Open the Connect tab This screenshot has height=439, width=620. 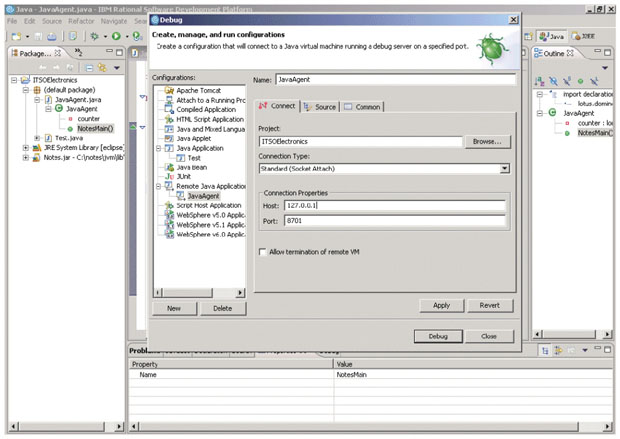click(277, 106)
